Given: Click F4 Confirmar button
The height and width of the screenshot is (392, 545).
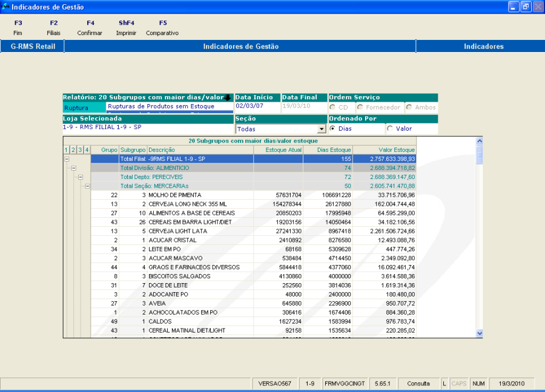Looking at the screenshot, I should [90, 28].
